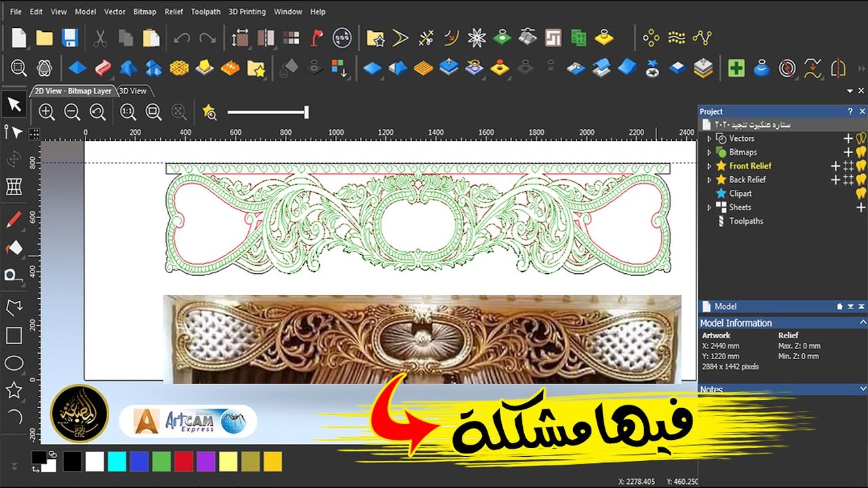Click the Cut scissors icon
This screenshot has height=488, width=868.
click(100, 38)
